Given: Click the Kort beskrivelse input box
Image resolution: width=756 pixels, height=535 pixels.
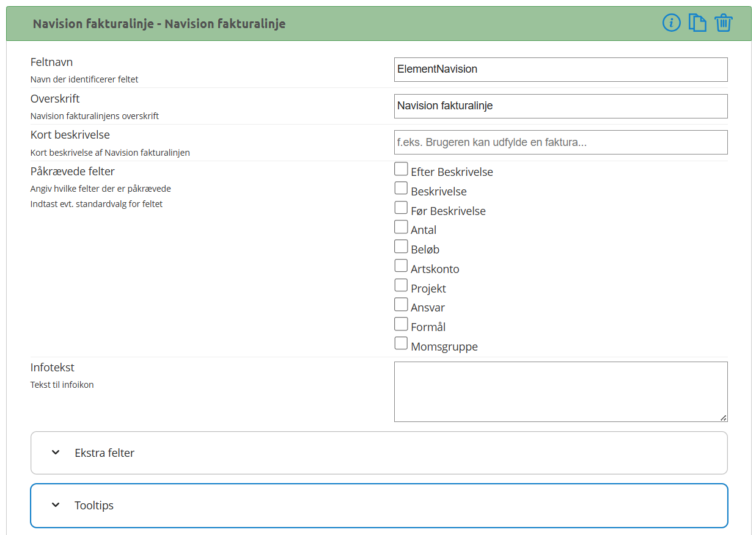Looking at the screenshot, I should (x=560, y=142).
